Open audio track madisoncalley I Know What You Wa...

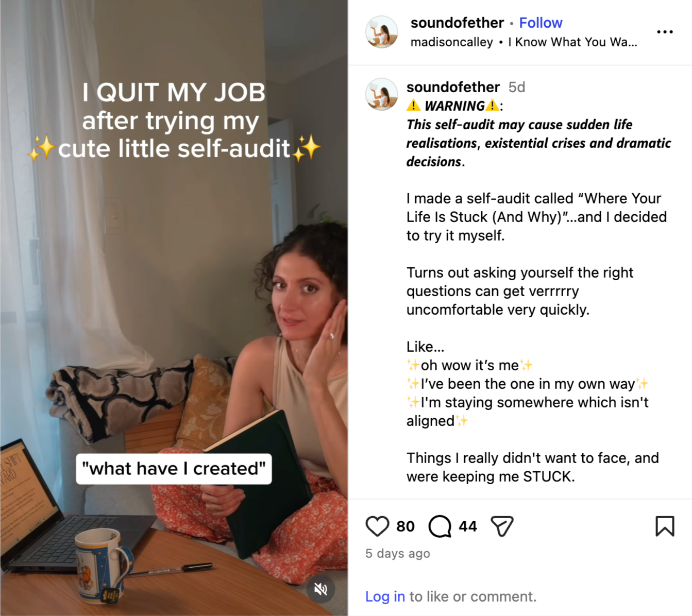(524, 42)
